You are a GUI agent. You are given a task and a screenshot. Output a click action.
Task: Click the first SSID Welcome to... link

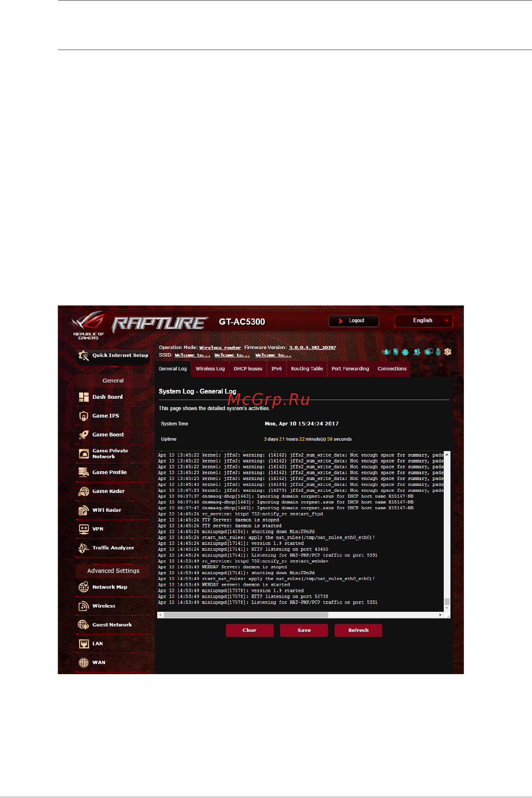click(192, 355)
